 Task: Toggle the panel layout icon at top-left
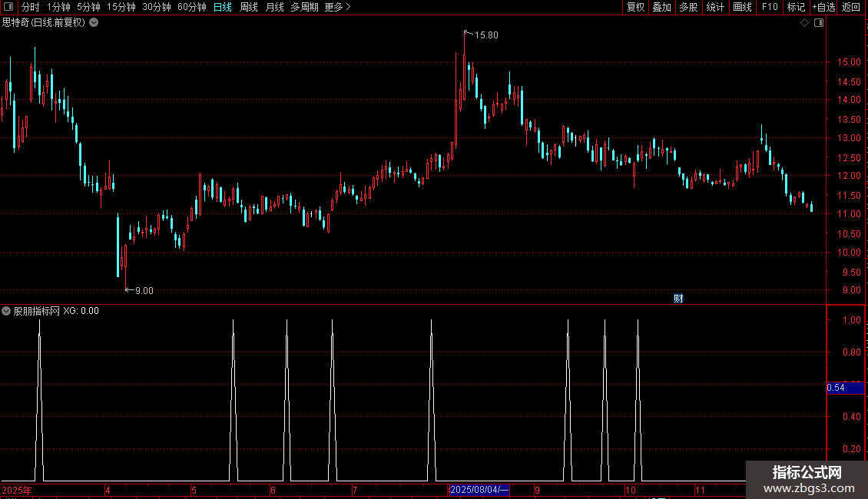tap(8, 7)
